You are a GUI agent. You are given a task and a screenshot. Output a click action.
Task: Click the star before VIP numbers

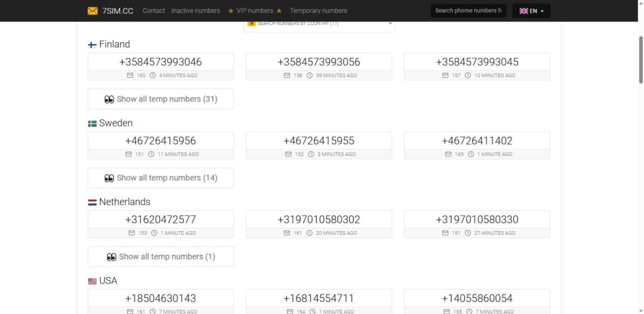coord(231,11)
